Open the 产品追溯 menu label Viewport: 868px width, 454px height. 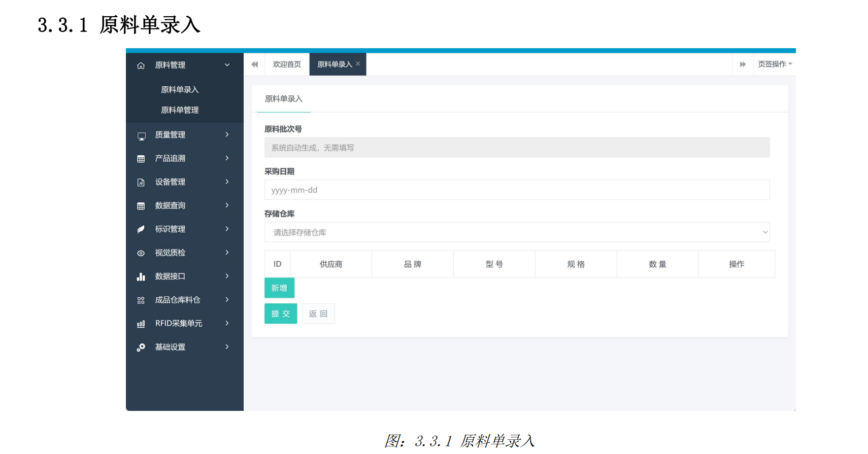170,158
